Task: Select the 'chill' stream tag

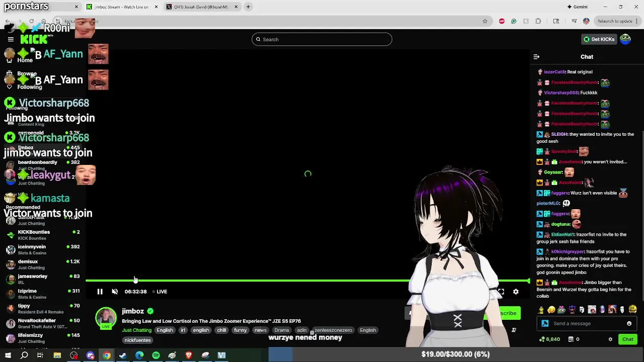Action: pyautogui.click(x=221, y=330)
